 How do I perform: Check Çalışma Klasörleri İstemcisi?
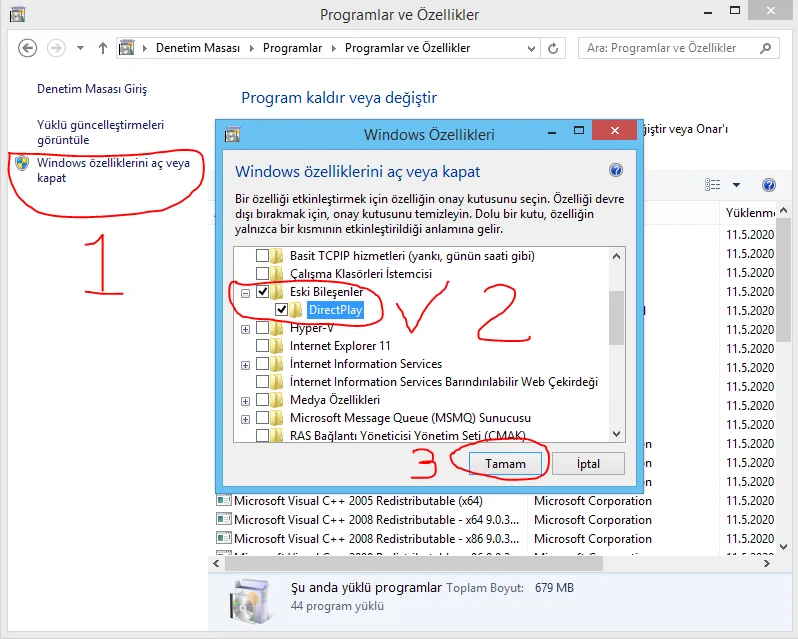tap(263, 274)
